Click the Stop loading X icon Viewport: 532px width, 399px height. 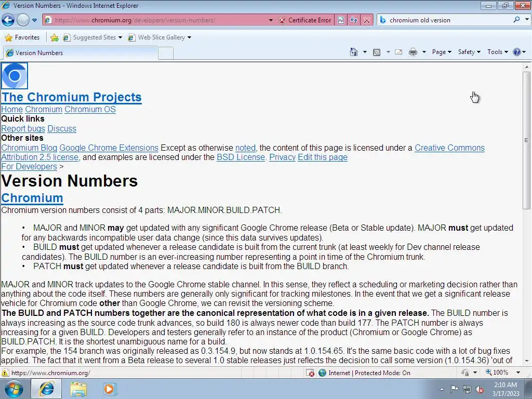coord(366,20)
